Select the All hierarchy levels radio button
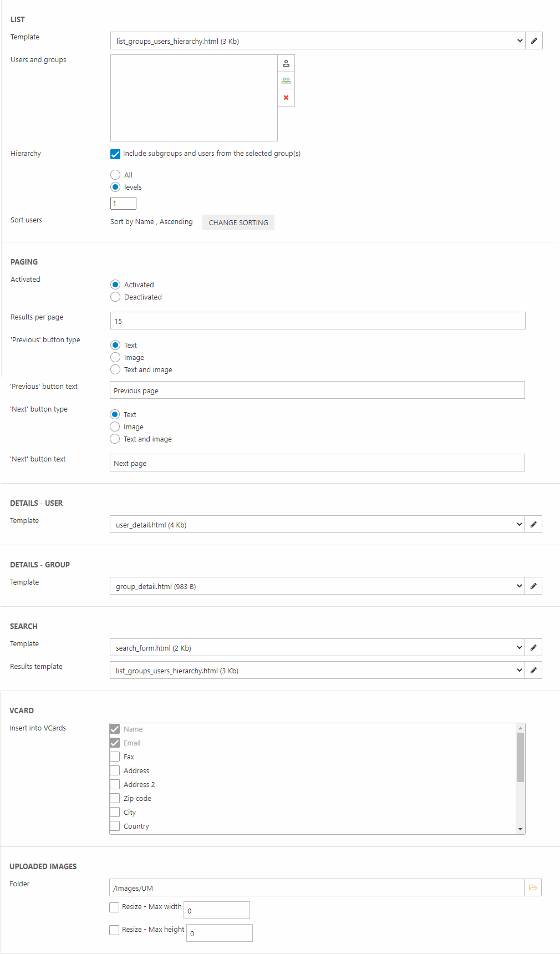The width and height of the screenshot is (560, 954). (115, 175)
